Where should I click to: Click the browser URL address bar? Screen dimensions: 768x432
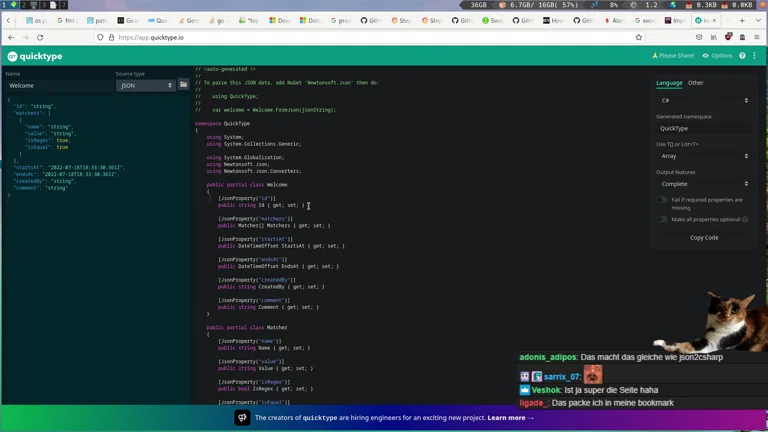click(372, 37)
